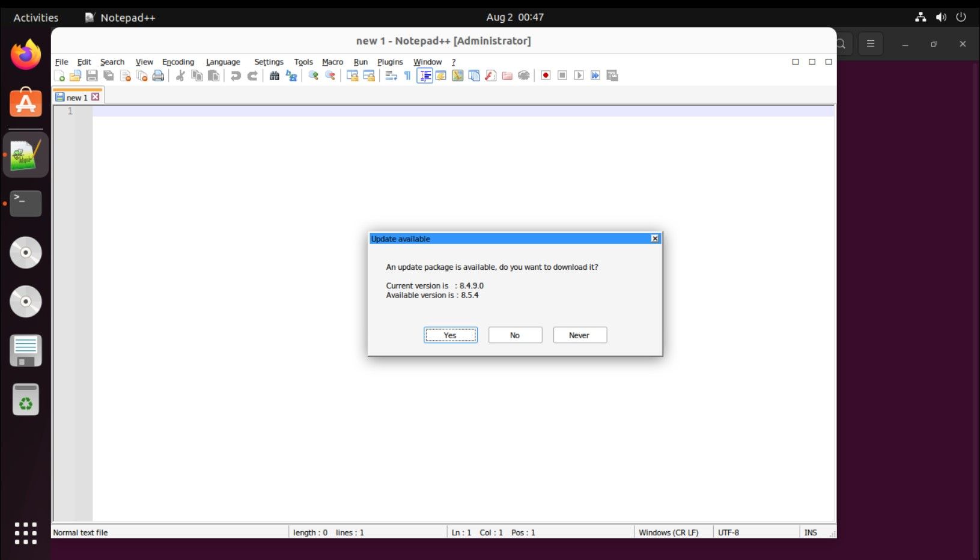Choose Never in the update dialog
The height and width of the screenshot is (560, 980).
[x=579, y=335]
